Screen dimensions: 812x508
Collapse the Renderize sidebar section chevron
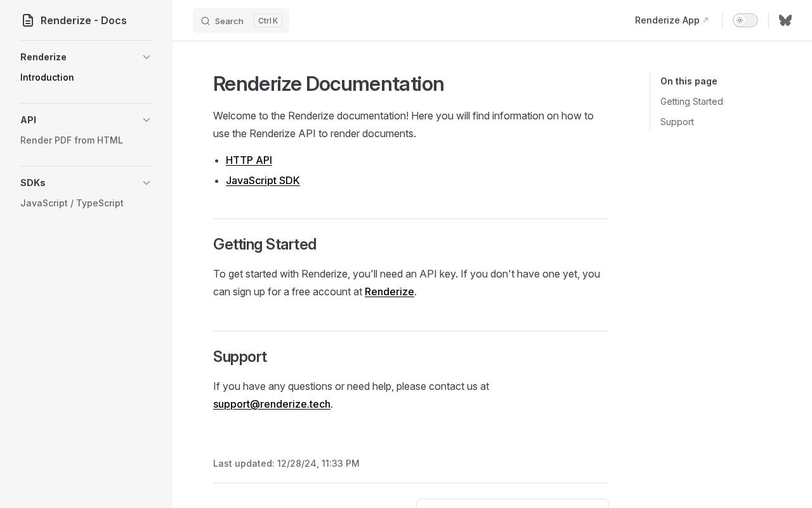(147, 57)
